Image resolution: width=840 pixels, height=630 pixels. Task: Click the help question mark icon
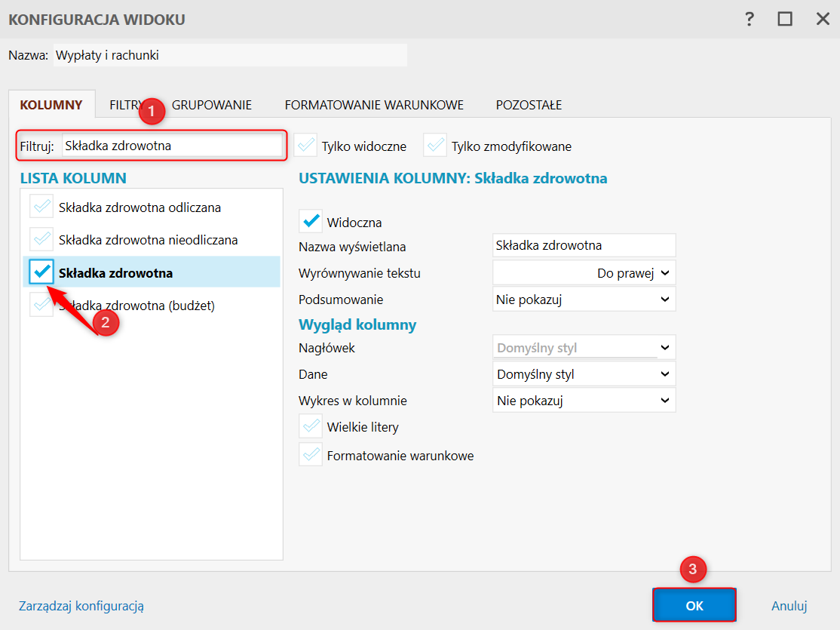tap(749, 19)
